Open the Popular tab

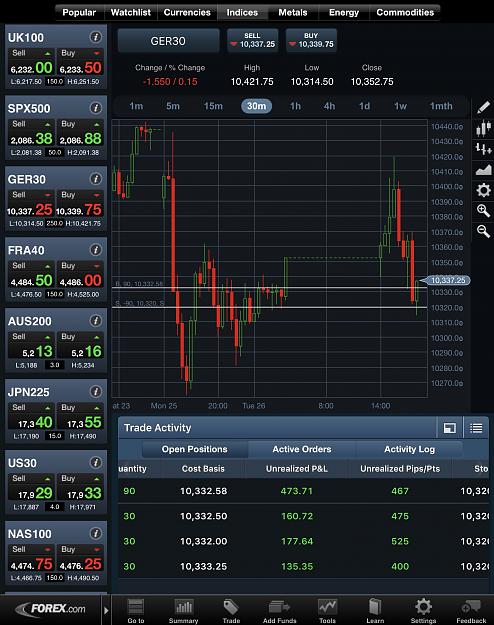point(79,12)
